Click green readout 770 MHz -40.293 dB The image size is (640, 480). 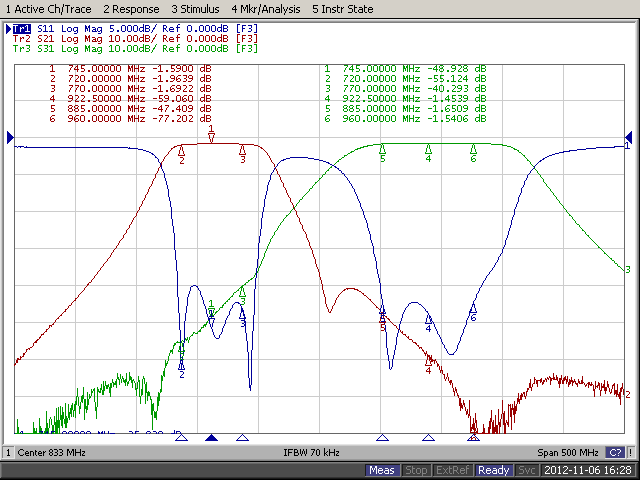pos(405,89)
